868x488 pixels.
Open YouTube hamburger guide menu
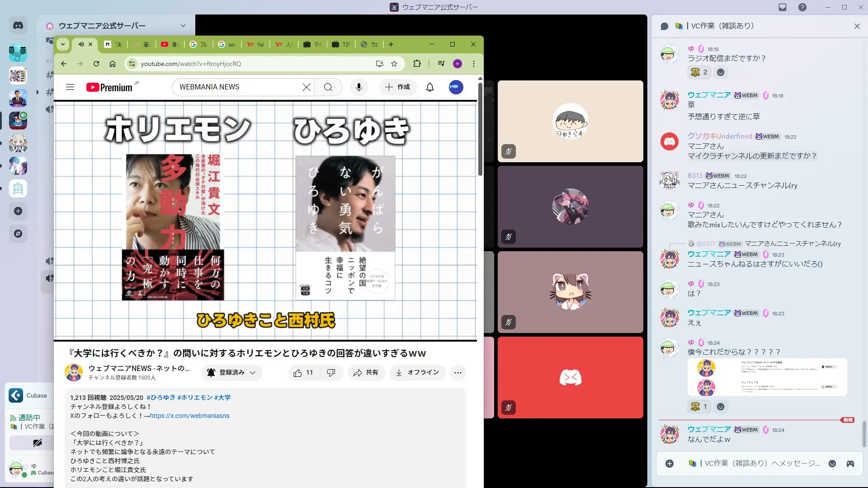70,87
